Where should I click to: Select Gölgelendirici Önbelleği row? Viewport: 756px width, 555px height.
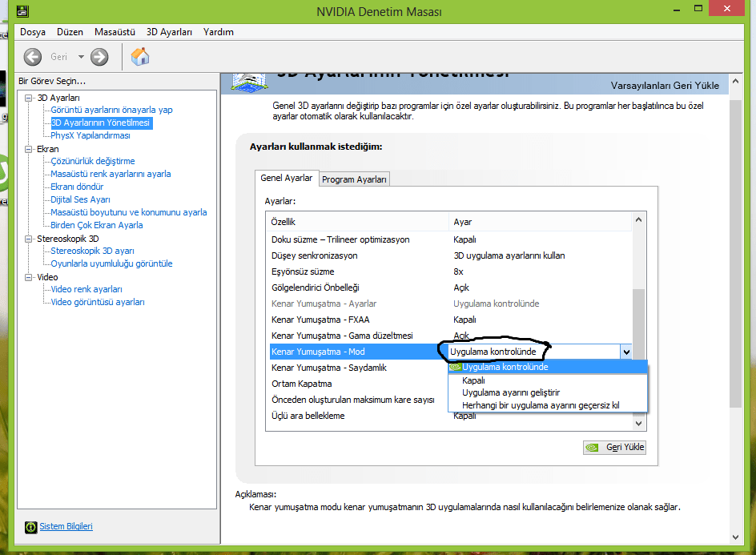point(450,288)
